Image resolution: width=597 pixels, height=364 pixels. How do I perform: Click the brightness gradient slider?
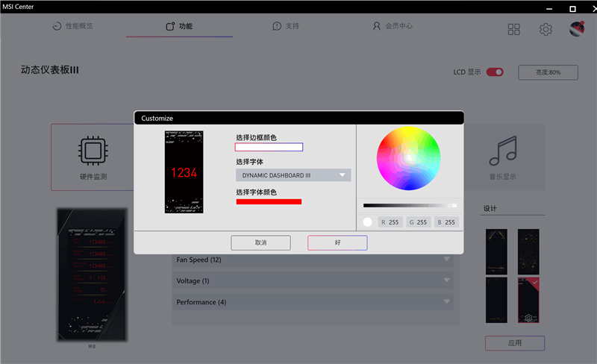click(x=410, y=206)
